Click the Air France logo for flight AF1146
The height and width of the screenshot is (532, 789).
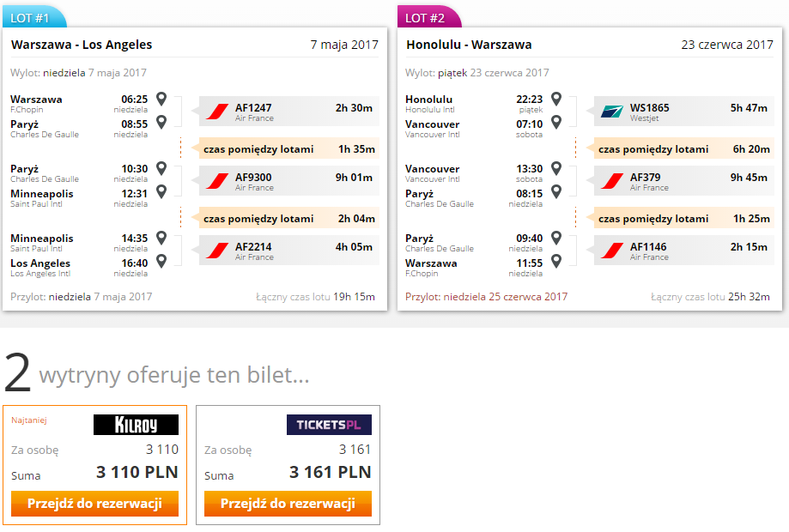tap(612, 251)
